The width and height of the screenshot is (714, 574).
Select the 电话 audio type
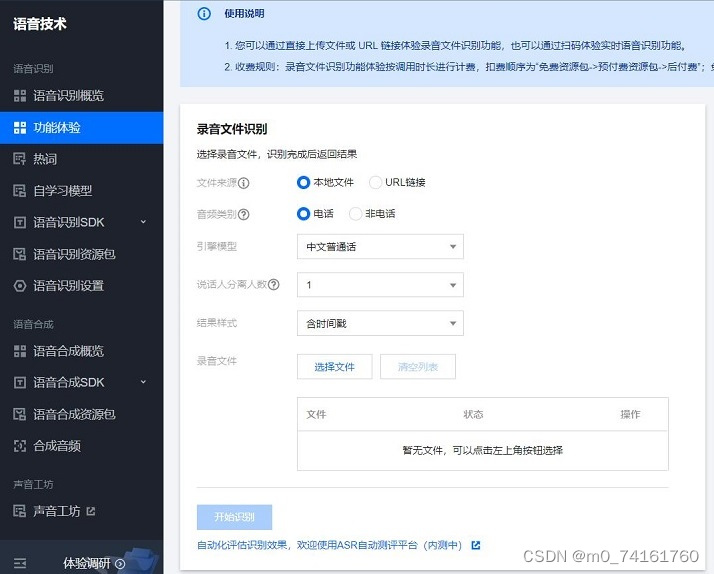(x=303, y=213)
